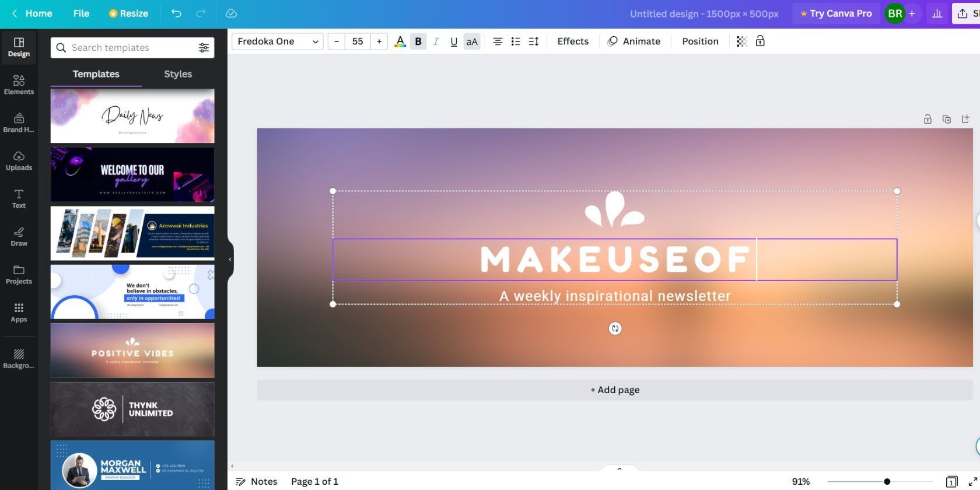Click the font size field showing 55
980x490 pixels.
pyautogui.click(x=358, y=41)
